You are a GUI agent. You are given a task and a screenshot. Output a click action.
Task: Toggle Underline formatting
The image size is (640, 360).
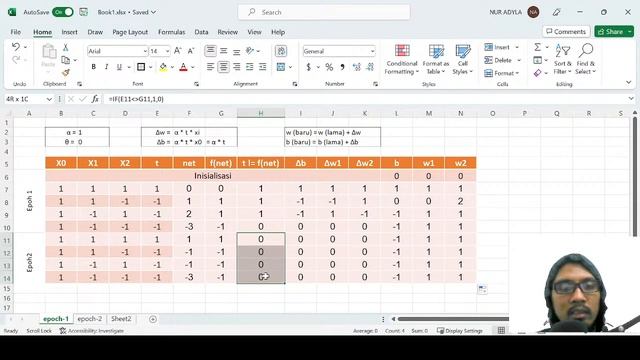coord(119,67)
